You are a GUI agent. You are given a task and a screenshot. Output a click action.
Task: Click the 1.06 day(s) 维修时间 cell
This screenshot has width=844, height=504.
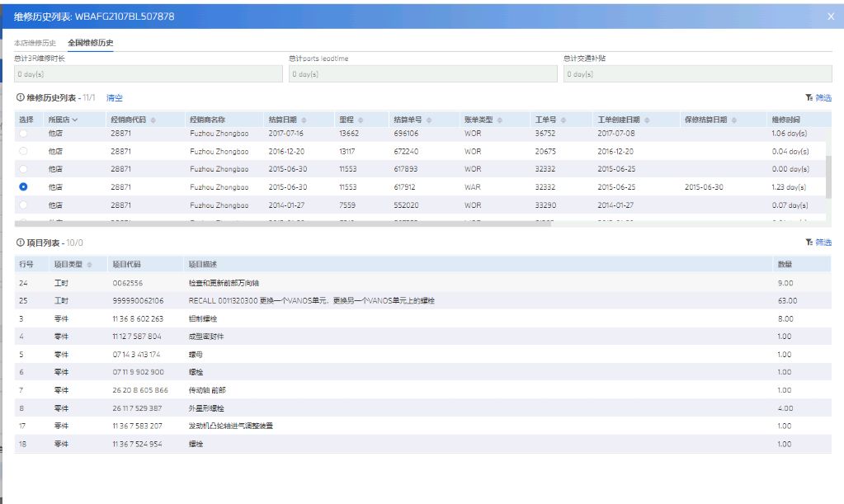[x=789, y=134]
